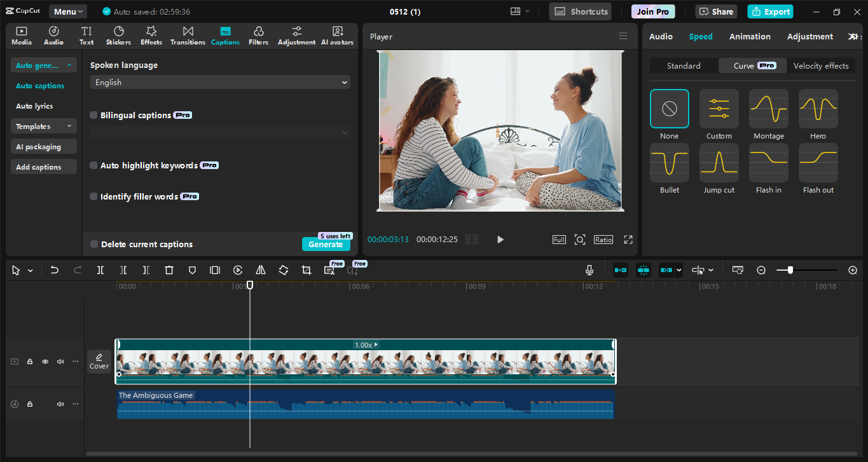Check Auto highlight keywords
The image size is (868, 462).
click(93, 165)
